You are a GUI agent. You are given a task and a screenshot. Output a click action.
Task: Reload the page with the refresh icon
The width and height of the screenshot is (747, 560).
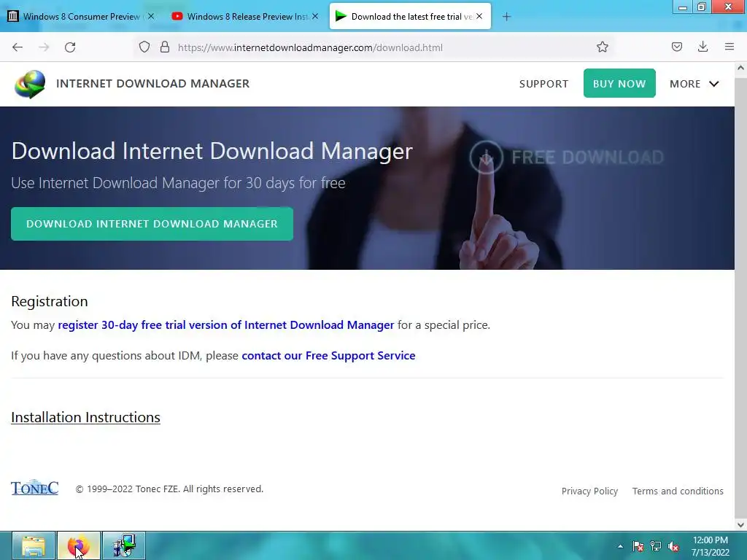pos(70,47)
